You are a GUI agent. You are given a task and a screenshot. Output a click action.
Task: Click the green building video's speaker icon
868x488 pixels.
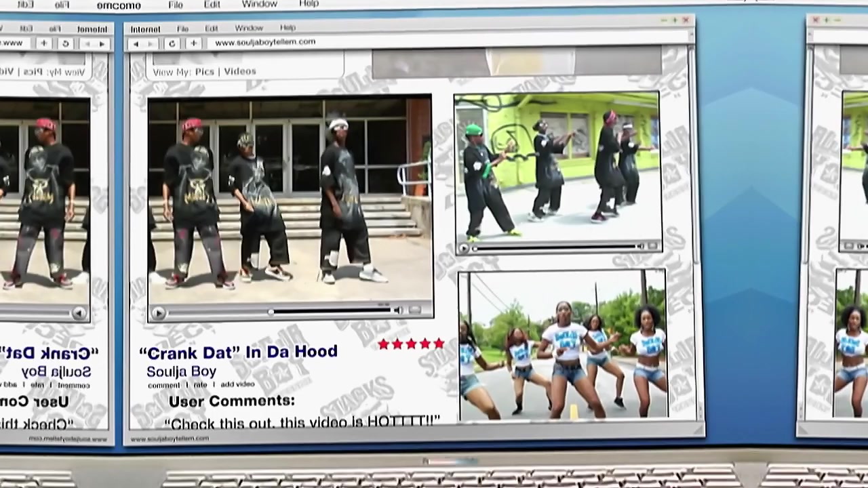639,247
